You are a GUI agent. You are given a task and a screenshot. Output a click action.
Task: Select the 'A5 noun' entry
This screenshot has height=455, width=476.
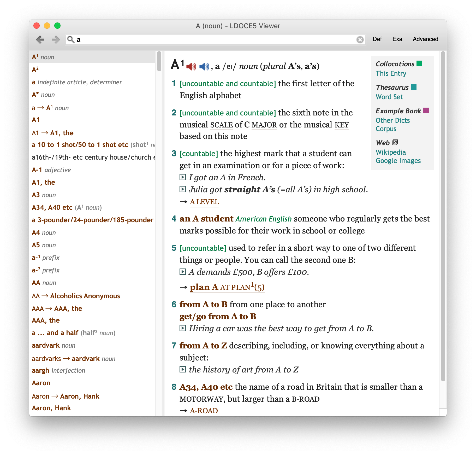92,245
